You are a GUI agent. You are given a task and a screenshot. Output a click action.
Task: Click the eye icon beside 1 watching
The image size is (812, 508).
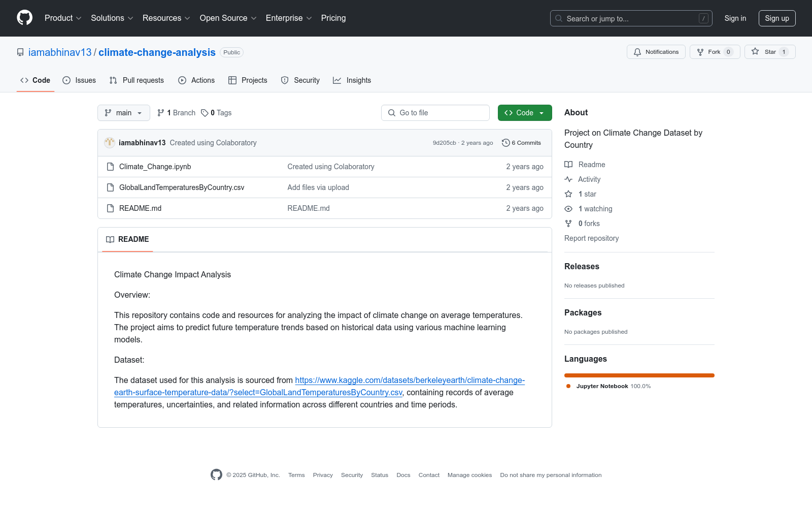pyautogui.click(x=568, y=209)
